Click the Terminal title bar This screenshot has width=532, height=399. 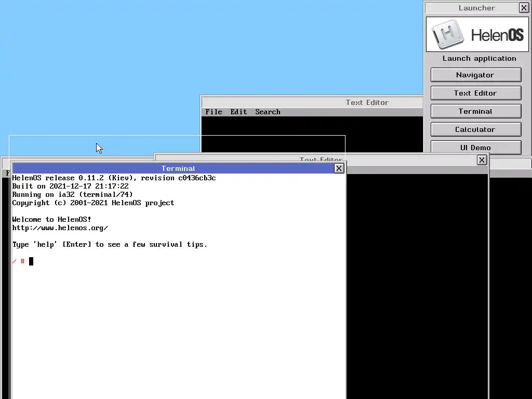pos(173,168)
